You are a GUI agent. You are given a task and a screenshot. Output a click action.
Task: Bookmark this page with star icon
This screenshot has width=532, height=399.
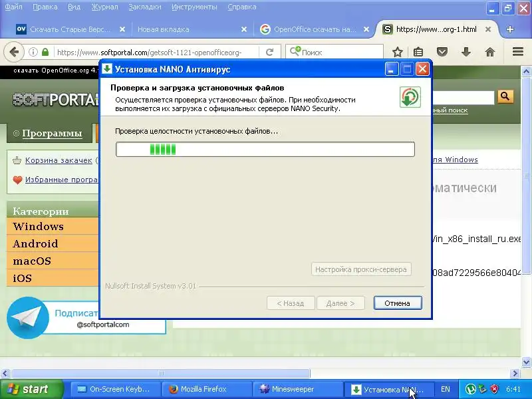(x=398, y=53)
